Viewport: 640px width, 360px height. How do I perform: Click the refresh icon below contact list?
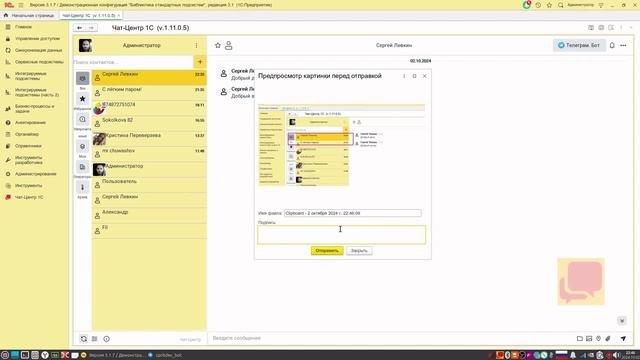(84, 339)
